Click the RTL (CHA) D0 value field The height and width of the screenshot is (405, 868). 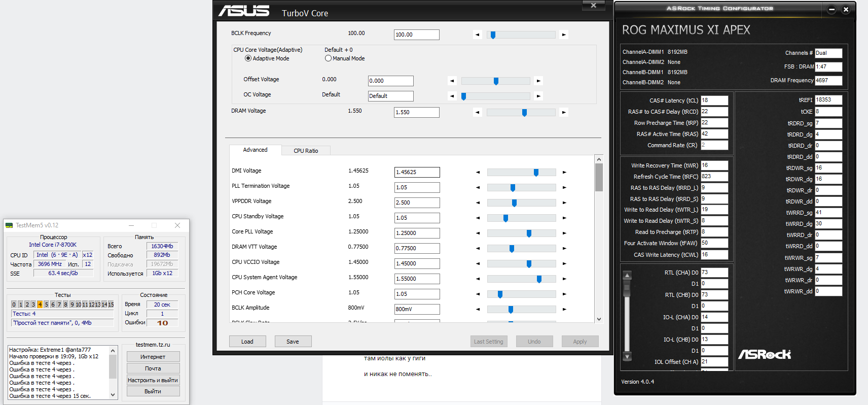coord(714,273)
